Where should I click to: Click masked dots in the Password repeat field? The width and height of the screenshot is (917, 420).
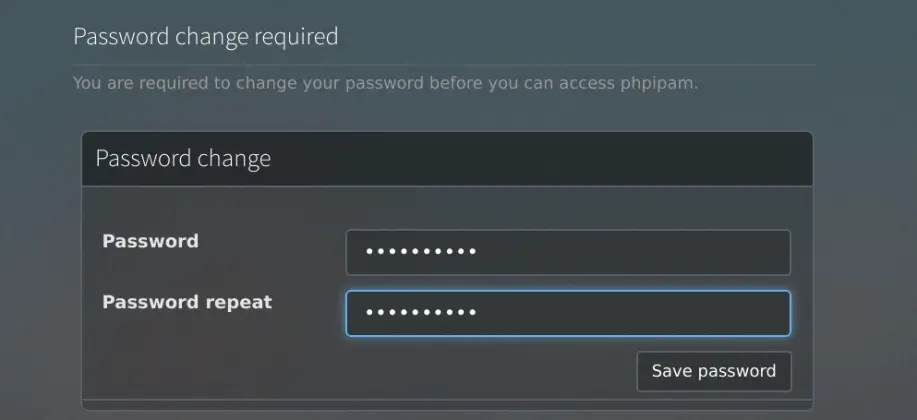tap(420, 313)
